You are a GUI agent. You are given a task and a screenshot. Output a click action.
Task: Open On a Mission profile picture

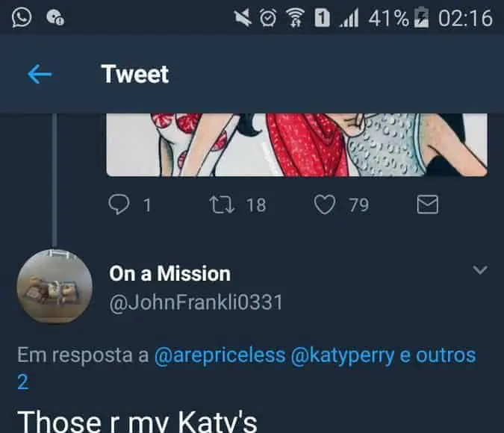tap(55, 286)
